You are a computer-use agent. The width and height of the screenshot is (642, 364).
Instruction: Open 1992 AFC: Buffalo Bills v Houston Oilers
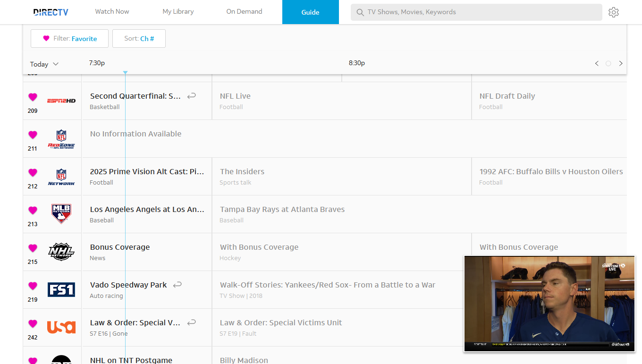tap(549, 176)
